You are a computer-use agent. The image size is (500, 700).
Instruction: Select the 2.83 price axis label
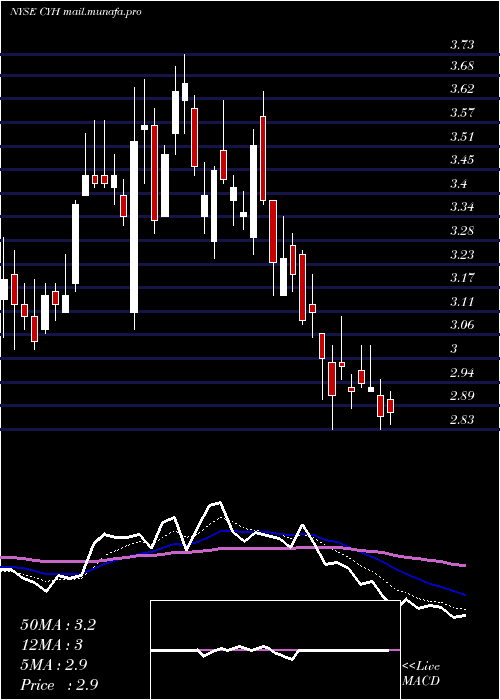[462, 420]
